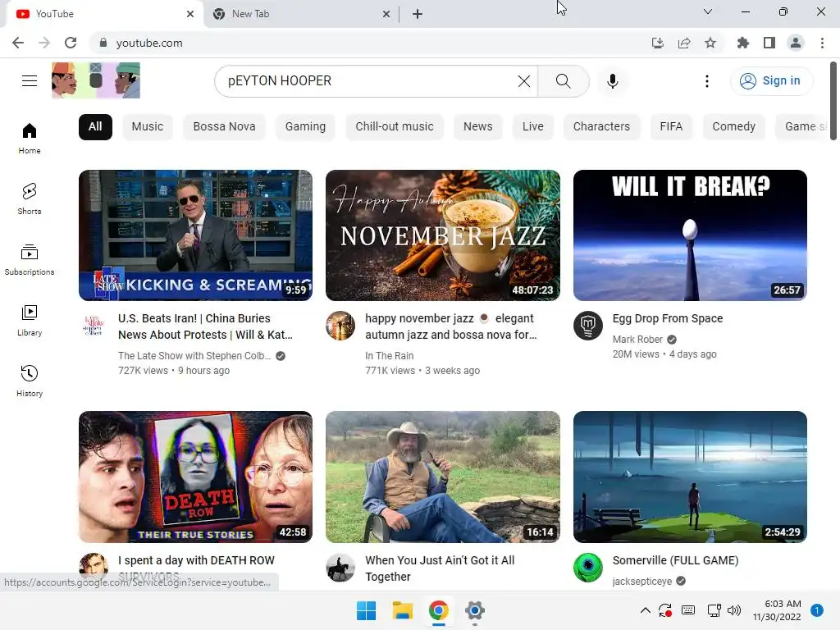Open File Explorer from the taskbar
The image size is (840, 630).
click(402, 610)
